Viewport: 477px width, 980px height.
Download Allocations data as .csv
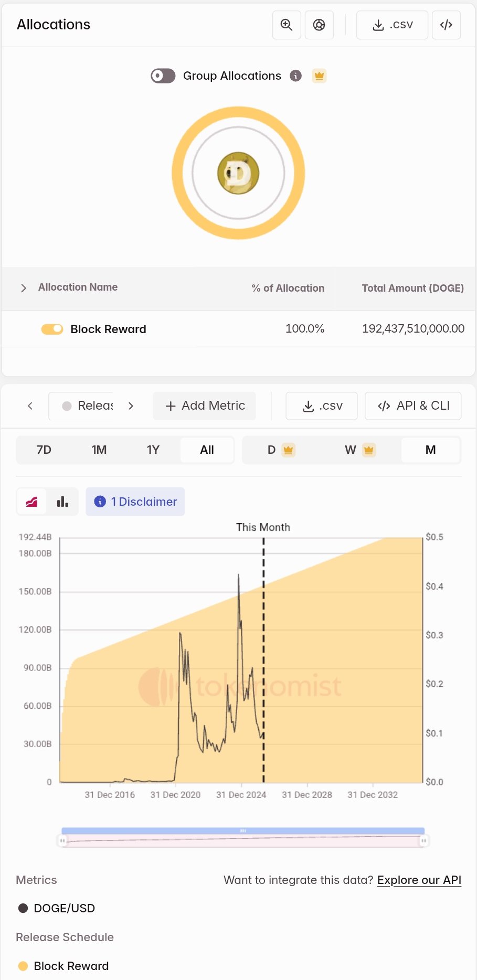click(393, 25)
